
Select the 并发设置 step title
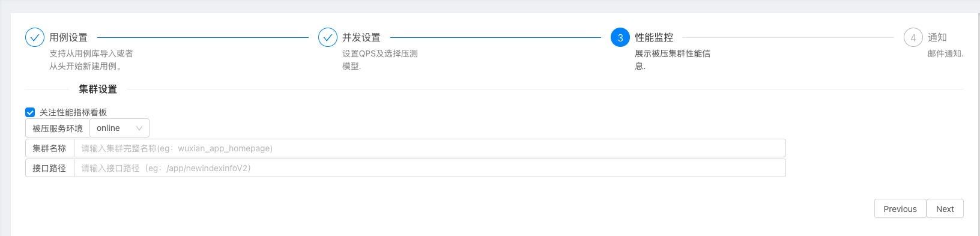click(x=361, y=37)
